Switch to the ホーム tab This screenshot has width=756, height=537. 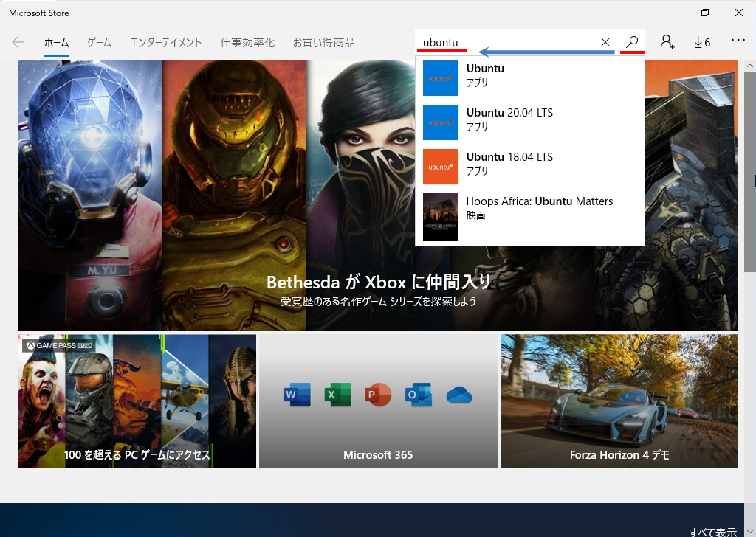click(56, 42)
